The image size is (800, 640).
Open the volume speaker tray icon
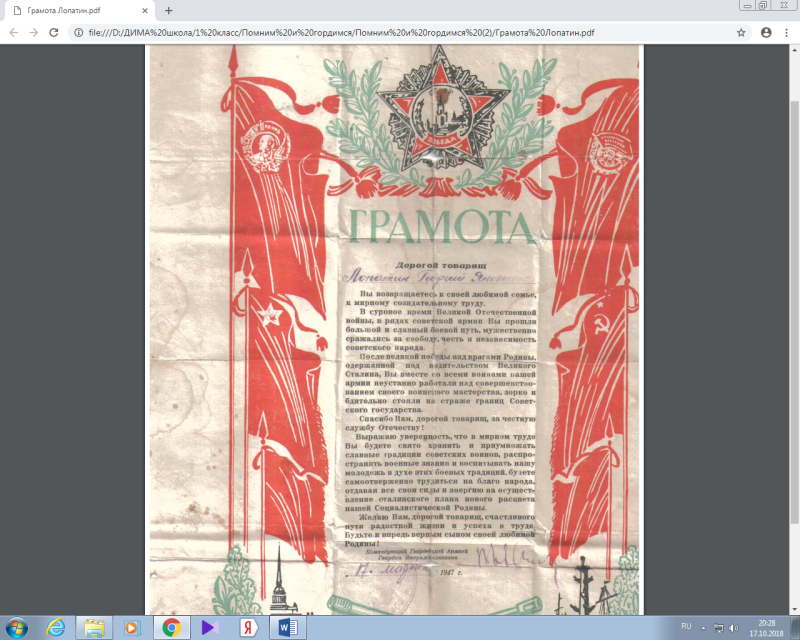click(734, 628)
